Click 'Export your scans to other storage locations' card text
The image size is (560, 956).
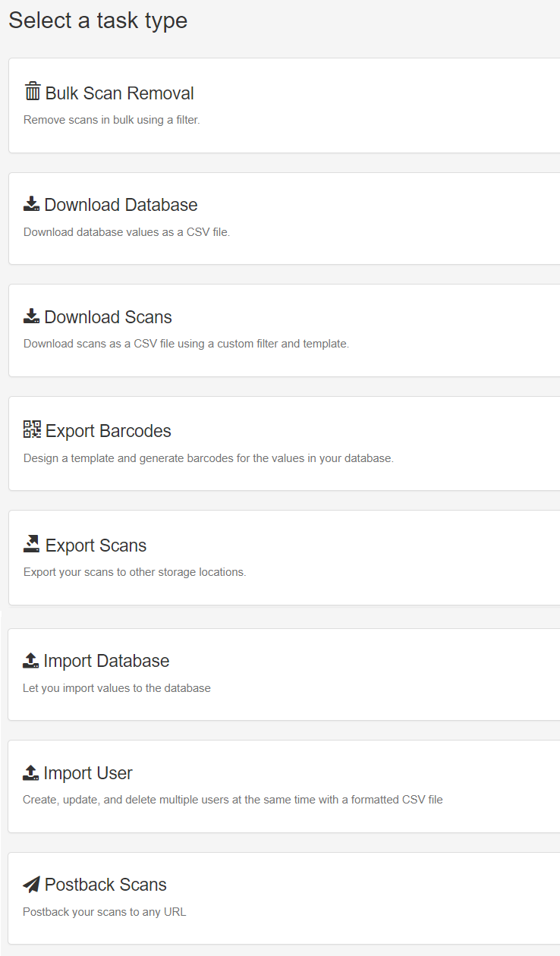pyautogui.click(x=135, y=572)
